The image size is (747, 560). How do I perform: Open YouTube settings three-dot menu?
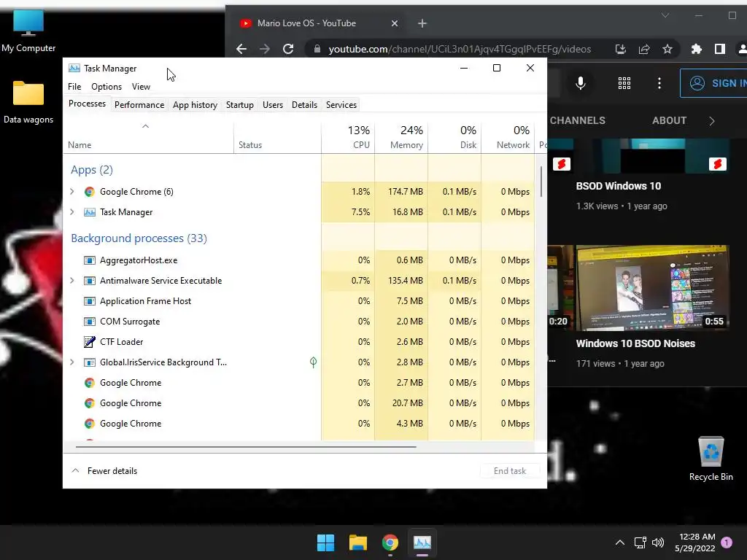point(659,83)
